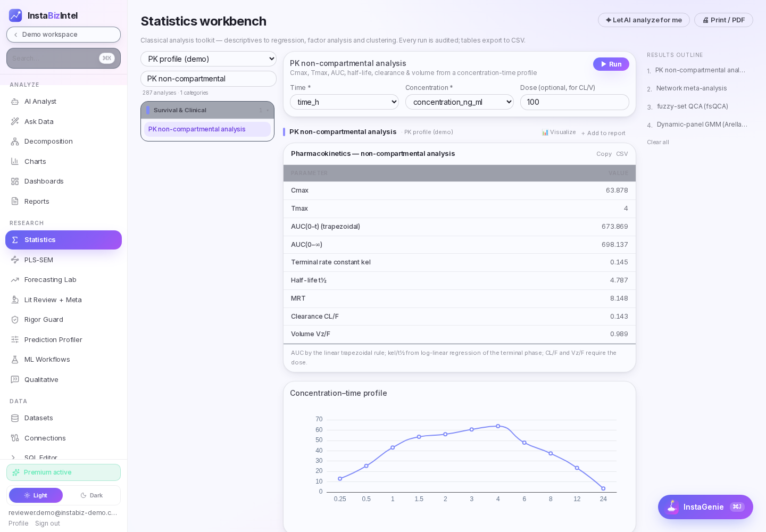Screen dimensions: 766x532
Task: Open Forecasting Lab trend icon
Action: click(x=15, y=280)
